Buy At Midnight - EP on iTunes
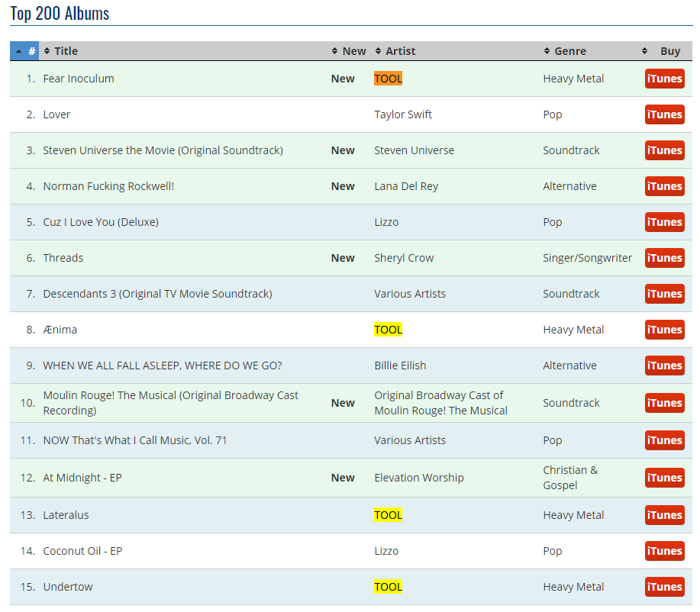 click(x=664, y=478)
